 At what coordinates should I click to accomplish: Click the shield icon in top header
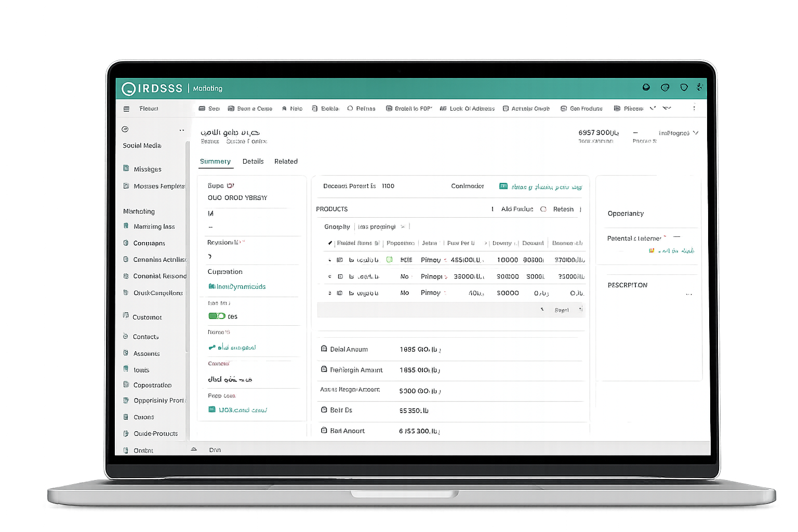(684, 87)
